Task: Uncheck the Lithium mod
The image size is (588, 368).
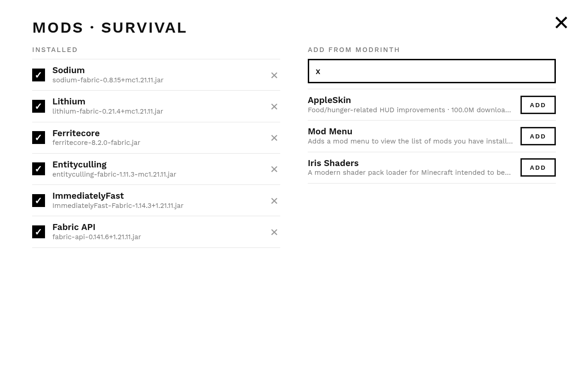Action: (39, 106)
